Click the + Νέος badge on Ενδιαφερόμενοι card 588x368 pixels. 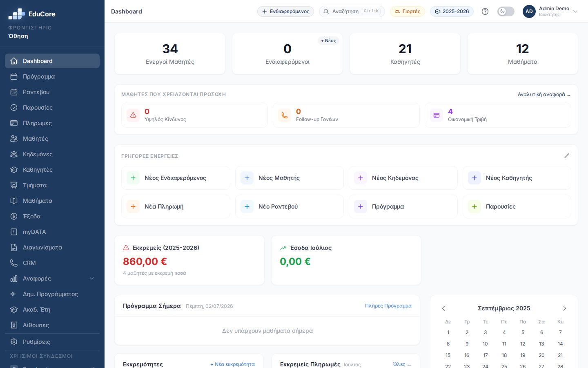pyautogui.click(x=328, y=40)
